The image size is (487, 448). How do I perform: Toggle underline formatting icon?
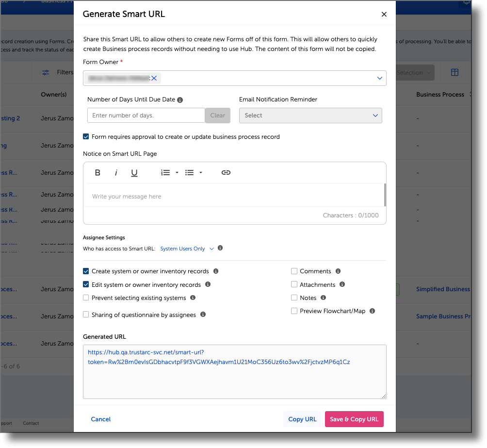tap(134, 173)
